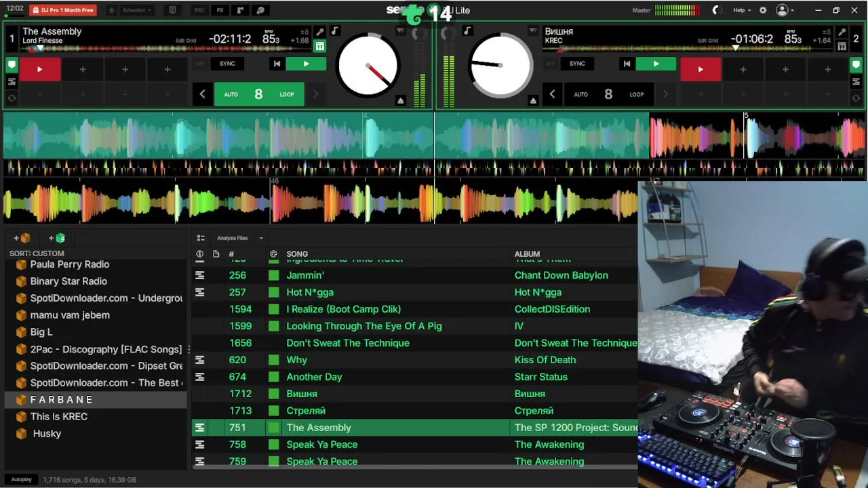868x488 pixels.
Task: Eject track from deck 2
Action: click(533, 100)
